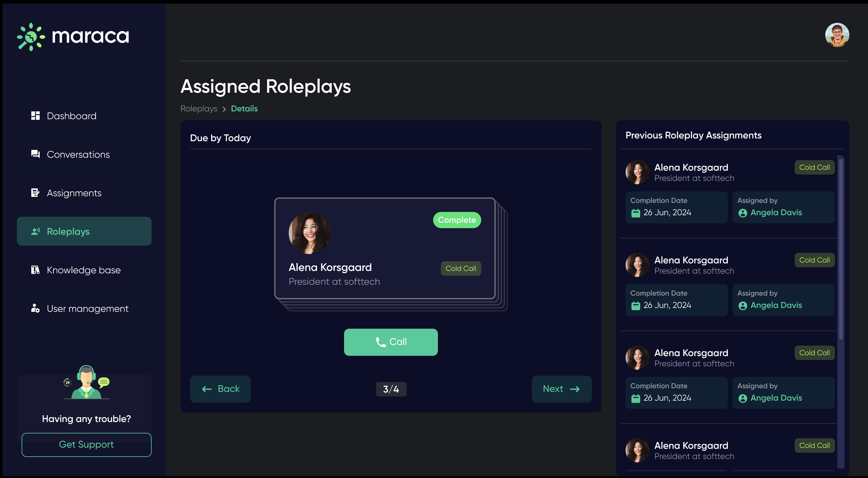
Task: Click the Details breadcrumb link
Action: coord(244,109)
